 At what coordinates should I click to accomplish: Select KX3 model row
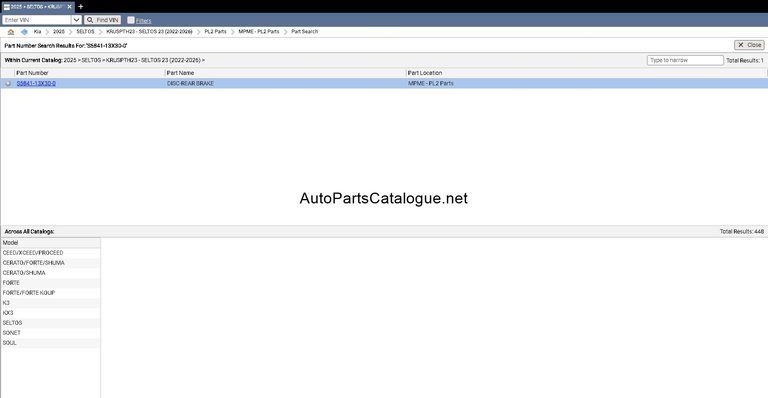point(50,313)
